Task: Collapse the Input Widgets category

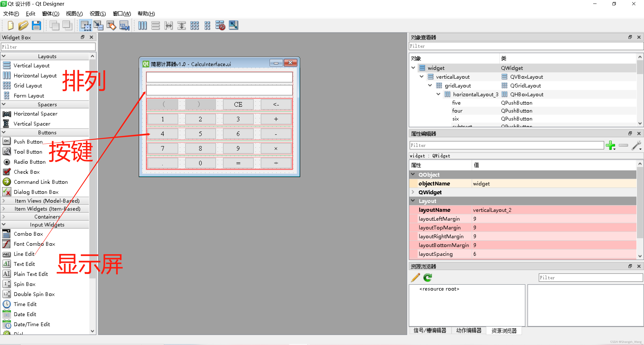Action: coord(4,224)
